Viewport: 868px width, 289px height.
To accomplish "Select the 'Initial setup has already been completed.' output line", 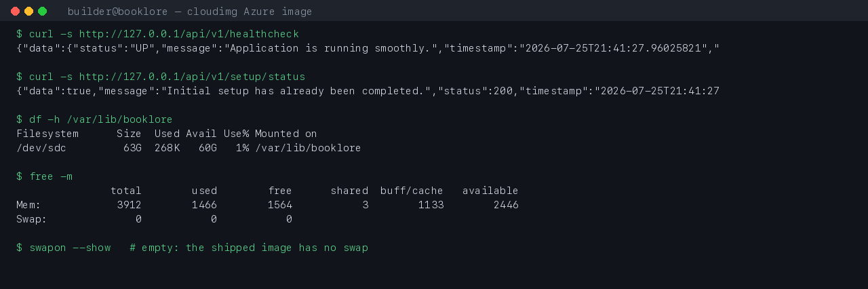I will click(368, 91).
